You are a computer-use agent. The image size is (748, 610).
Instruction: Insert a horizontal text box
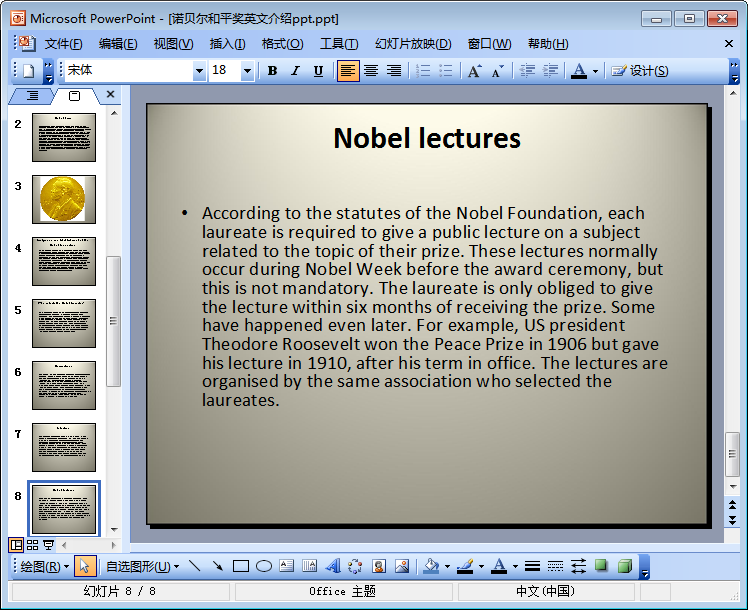click(286, 566)
